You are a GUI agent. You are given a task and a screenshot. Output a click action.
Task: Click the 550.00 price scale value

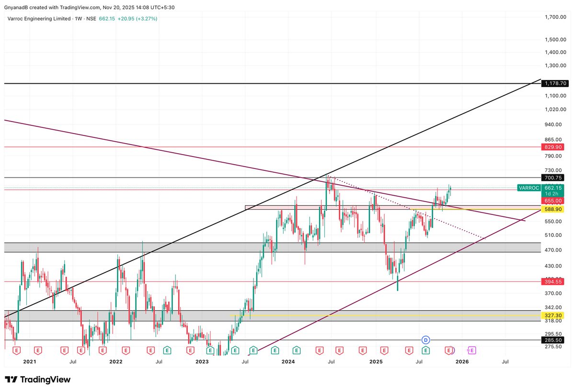tap(553, 221)
